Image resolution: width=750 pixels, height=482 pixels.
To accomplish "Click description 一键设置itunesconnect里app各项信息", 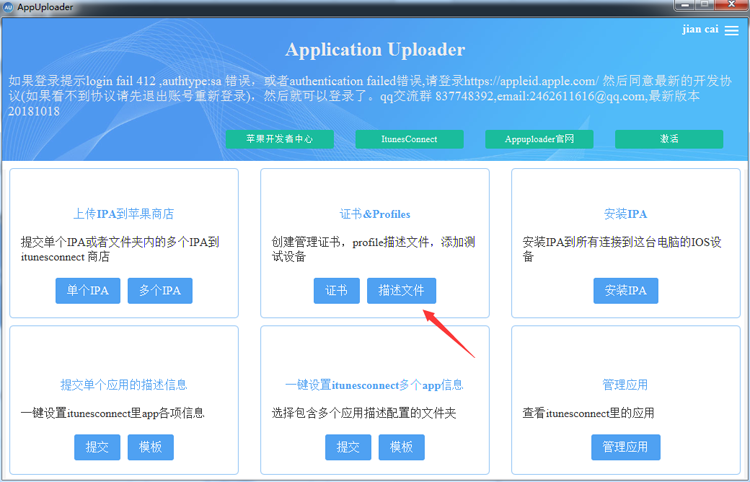I will coord(112,413).
